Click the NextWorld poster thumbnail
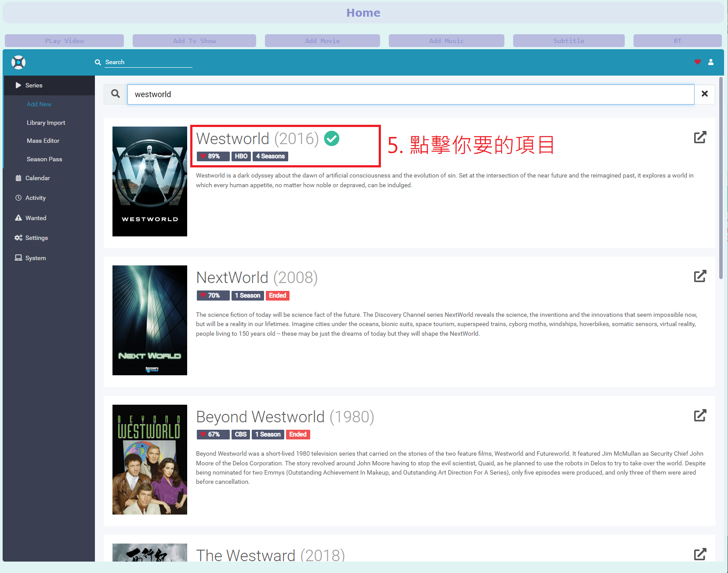Viewport: 728px width, 573px height. tap(150, 320)
